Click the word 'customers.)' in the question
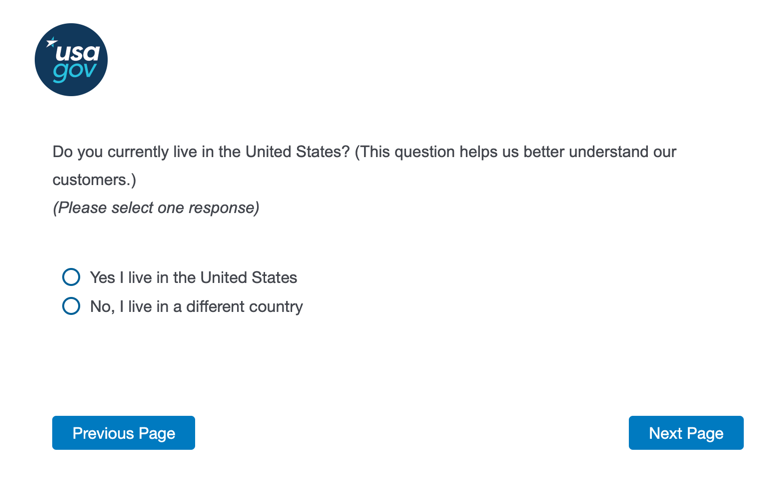 click(94, 180)
